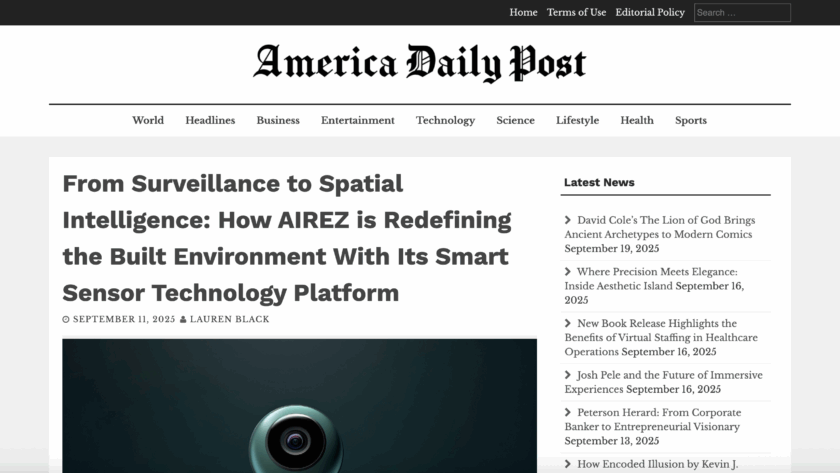Click the clock icon beside September 11, 2025
Image resolution: width=840 pixels, height=473 pixels.
(66, 320)
